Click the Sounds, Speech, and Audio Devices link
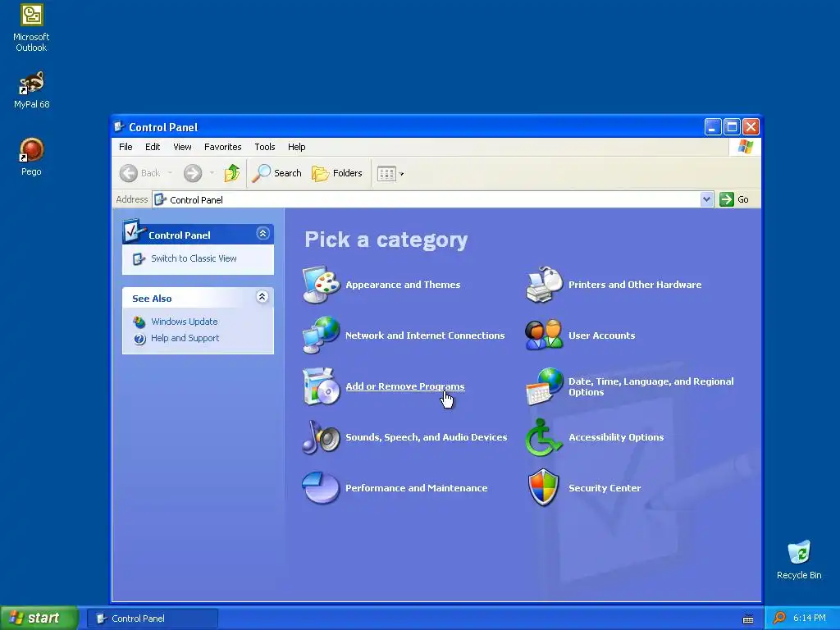 pos(426,437)
